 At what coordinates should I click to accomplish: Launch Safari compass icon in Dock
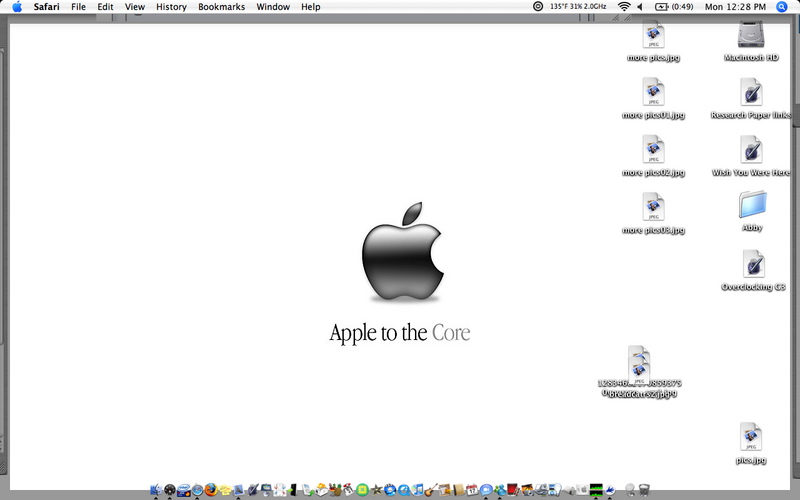pos(197,490)
